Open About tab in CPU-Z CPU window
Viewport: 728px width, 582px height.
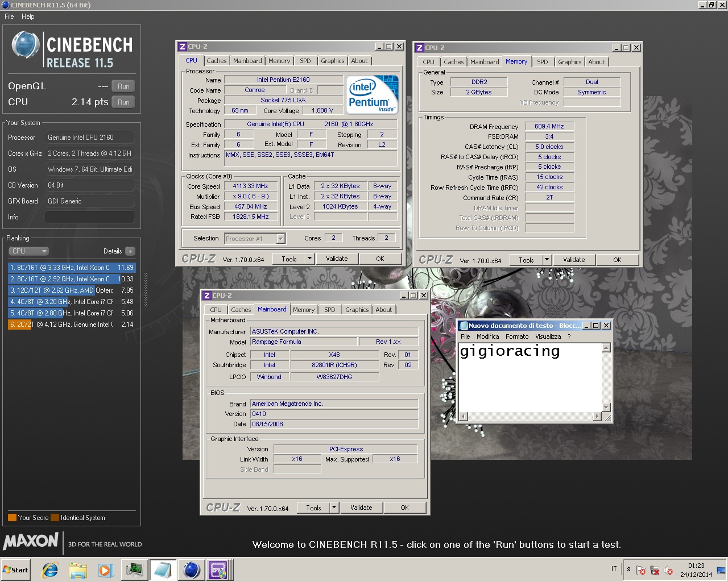(359, 61)
